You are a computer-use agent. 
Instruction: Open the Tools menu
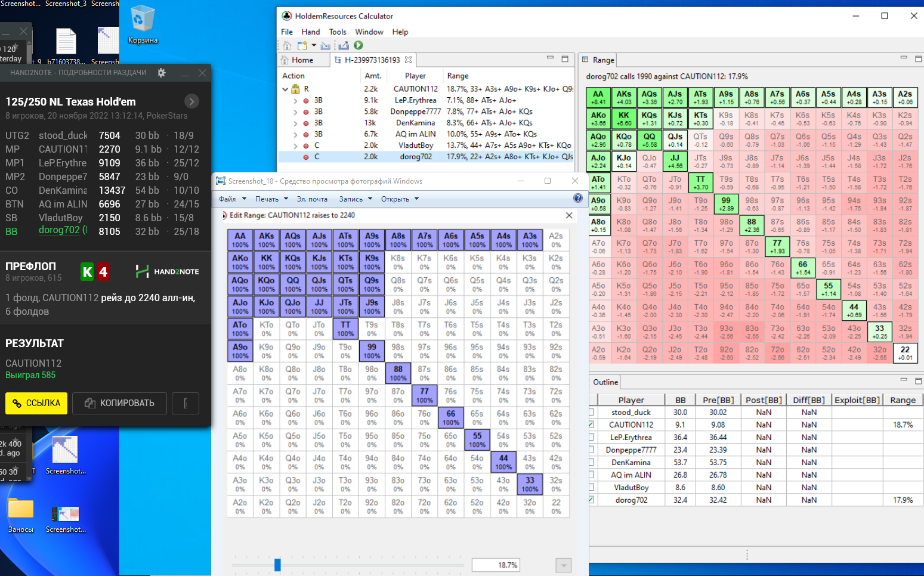[x=338, y=32]
